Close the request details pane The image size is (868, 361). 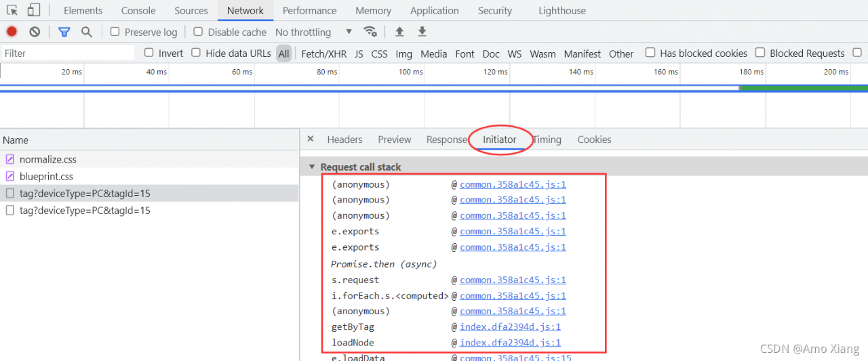[x=311, y=139]
